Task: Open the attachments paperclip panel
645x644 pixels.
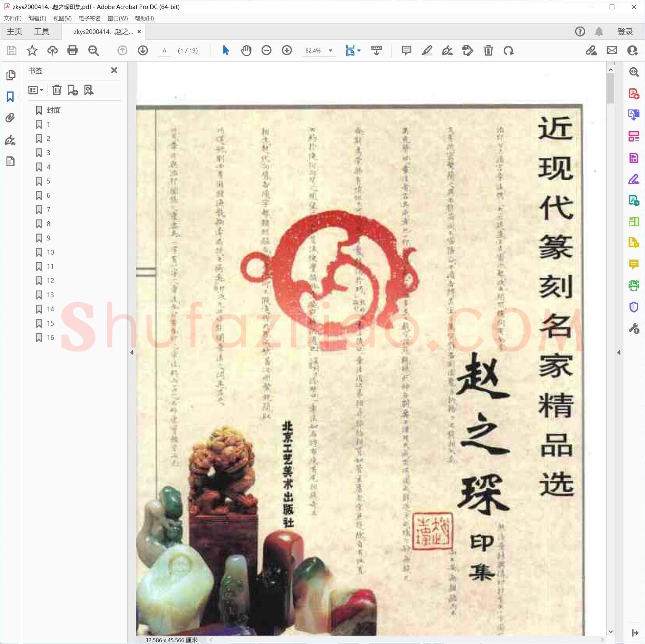Action: pyautogui.click(x=10, y=118)
